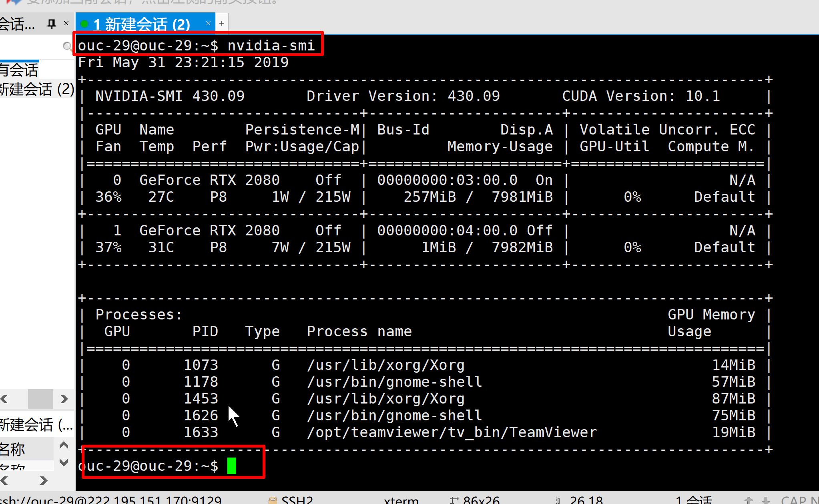The width and height of the screenshot is (819, 504).
Task: Click the up arrow in status bar
Action: click(748, 500)
